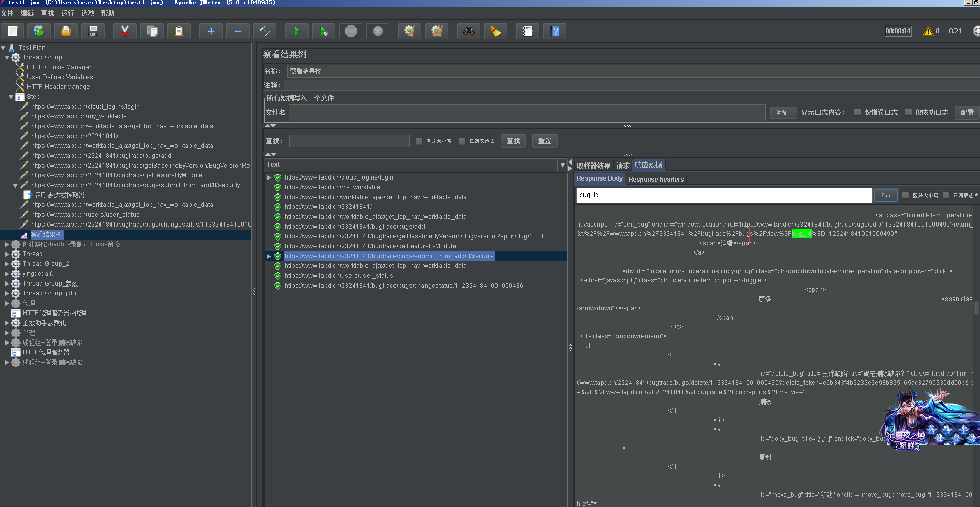Open the 帮助 menu
Screen dimensions: 980x507
(x=108, y=13)
